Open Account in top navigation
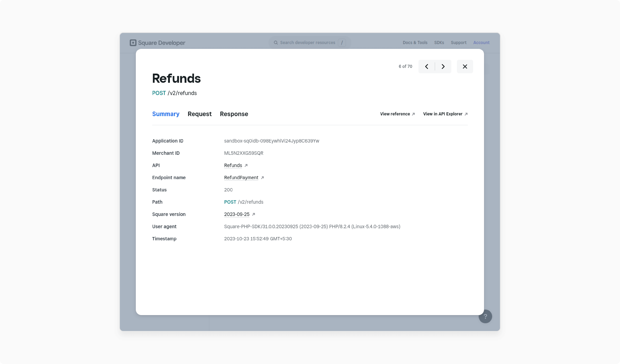 481,42
